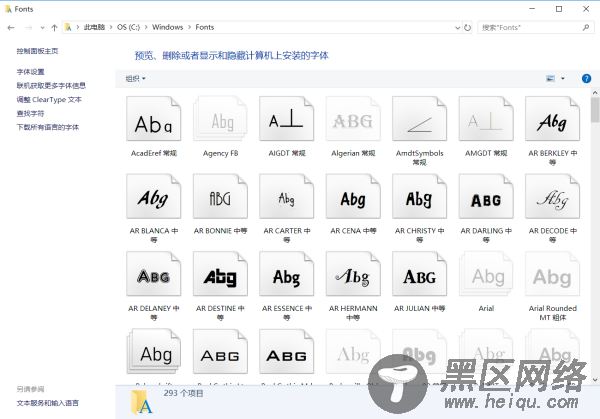Open 联机获取更多字体信息 link

coord(51,85)
